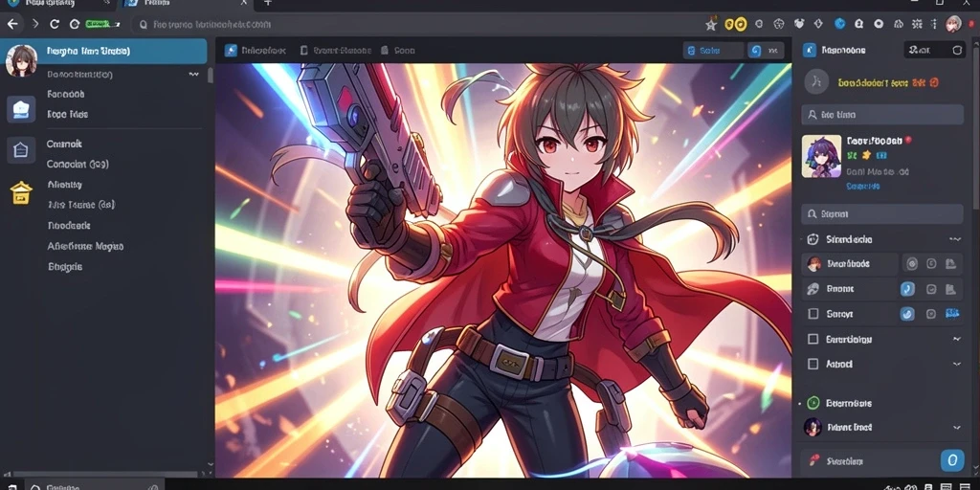Viewport: 980px width, 490px height.
Task: Expand the chevron on the fifth checkbox row
Action: [956, 363]
